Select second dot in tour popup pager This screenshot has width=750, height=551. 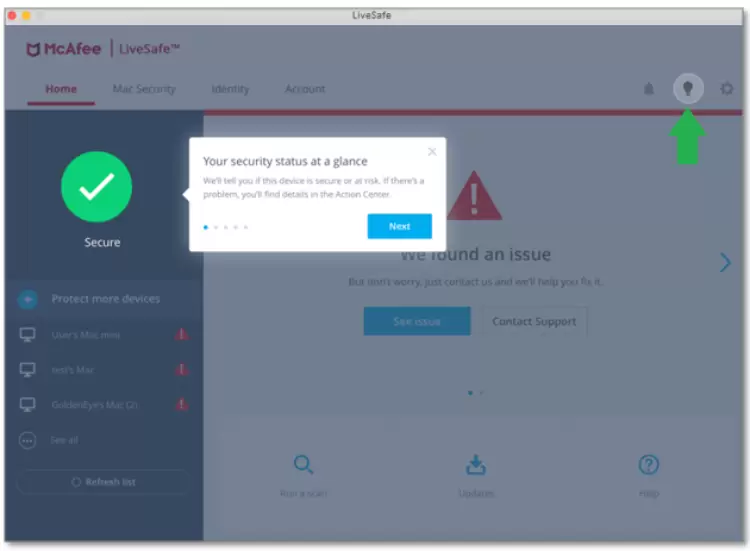pyautogui.click(x=216, y=227)
